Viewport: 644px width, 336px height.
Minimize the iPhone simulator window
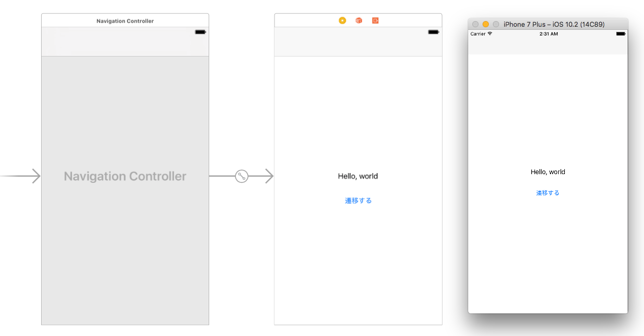click(486, 24)
